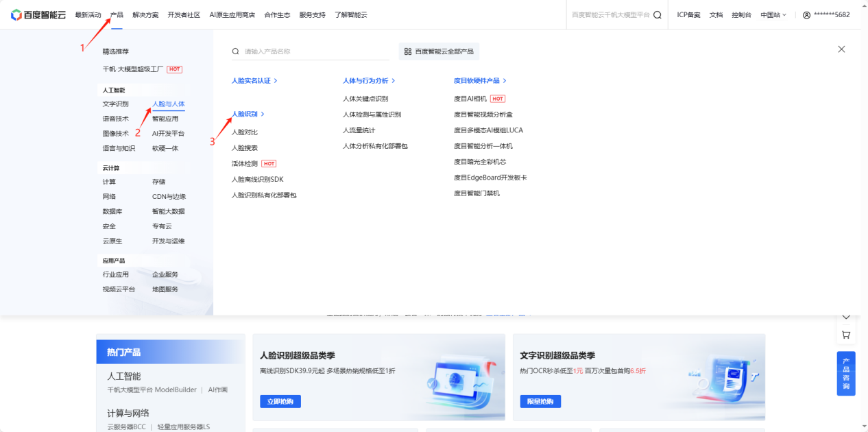Select 地图服务 category
Viewport: 868px width, 432px height.
pos(165,289)
